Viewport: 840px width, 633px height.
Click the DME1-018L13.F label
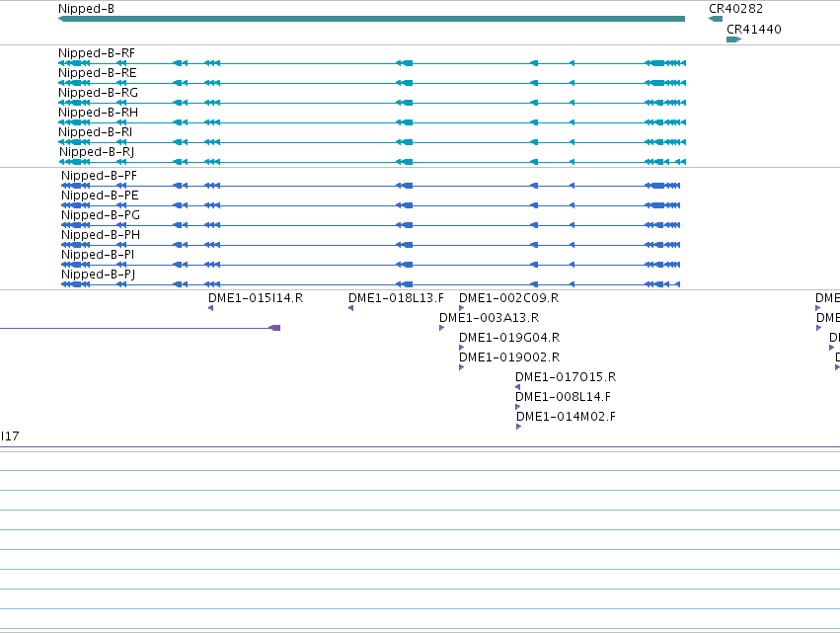tap(396, 298)
